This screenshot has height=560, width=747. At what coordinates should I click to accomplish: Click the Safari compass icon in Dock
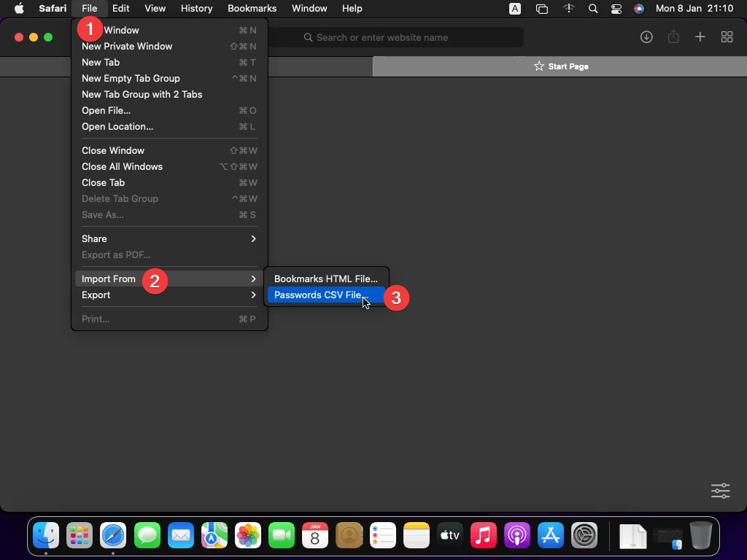(113, 534)
